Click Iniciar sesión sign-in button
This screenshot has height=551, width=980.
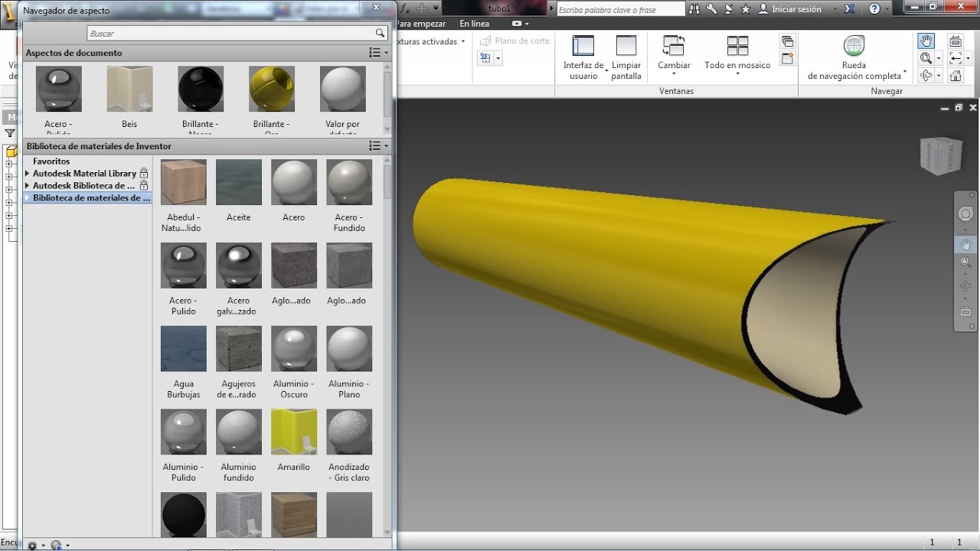789,9
